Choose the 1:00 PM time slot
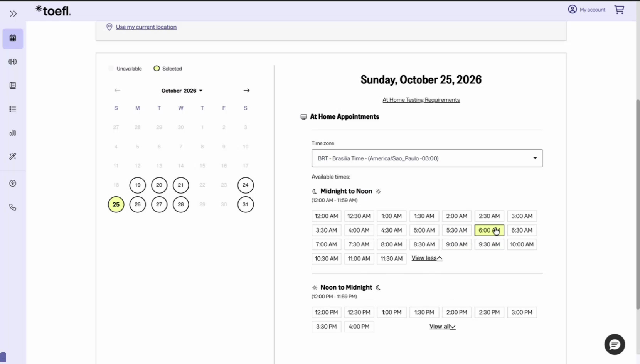The image size is (640, 364). (391, 312)
